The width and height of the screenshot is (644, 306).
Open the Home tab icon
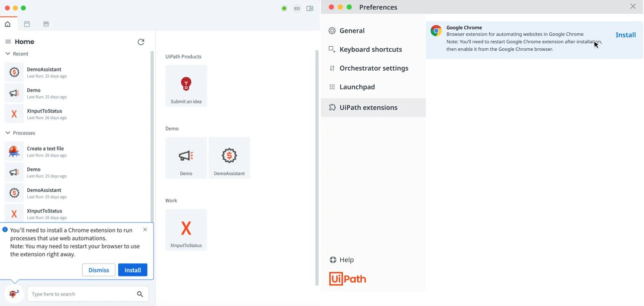pos(8,24)
